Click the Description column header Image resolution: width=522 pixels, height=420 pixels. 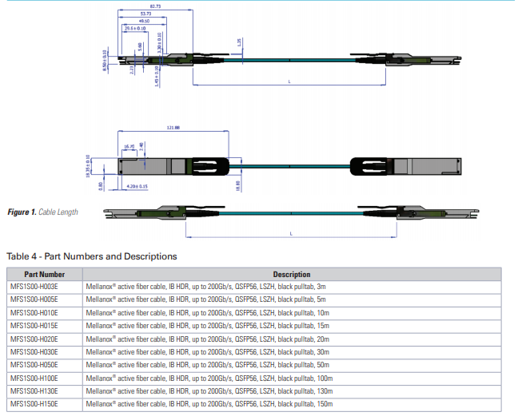click(x=291, y=274)
